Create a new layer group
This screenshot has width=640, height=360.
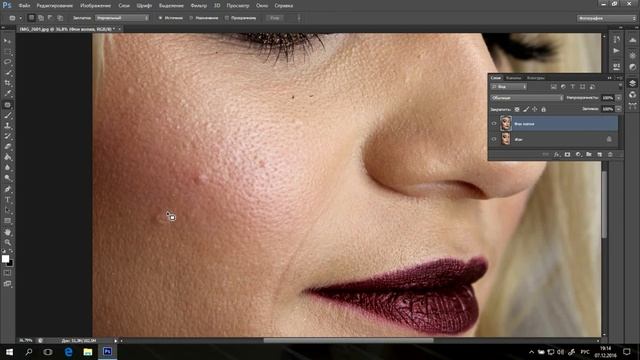[589, 155]
